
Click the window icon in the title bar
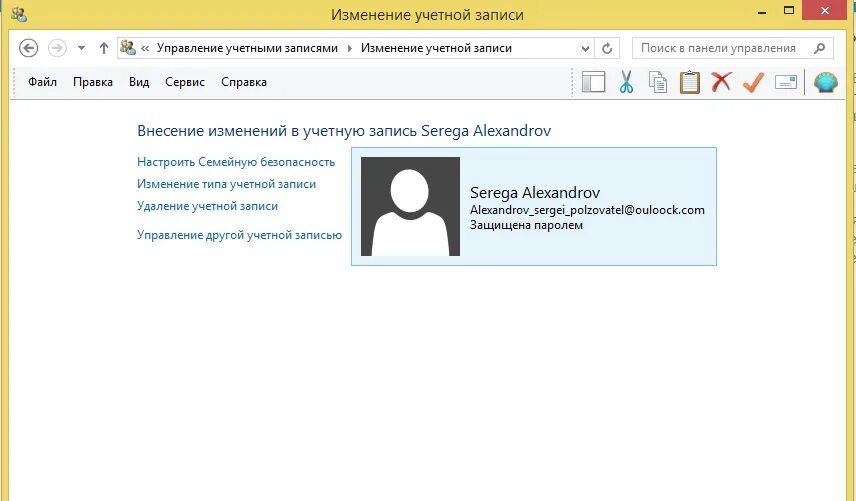pos(19,14)
